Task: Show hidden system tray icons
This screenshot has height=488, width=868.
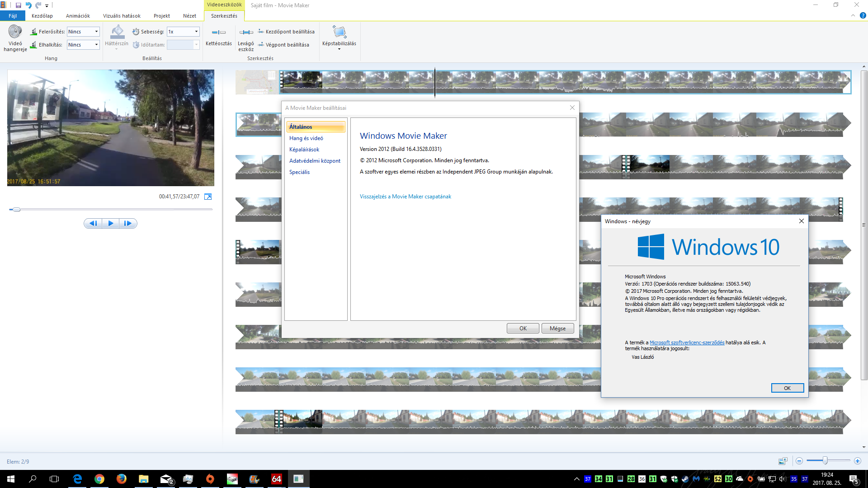Action: tap(576, 479)
